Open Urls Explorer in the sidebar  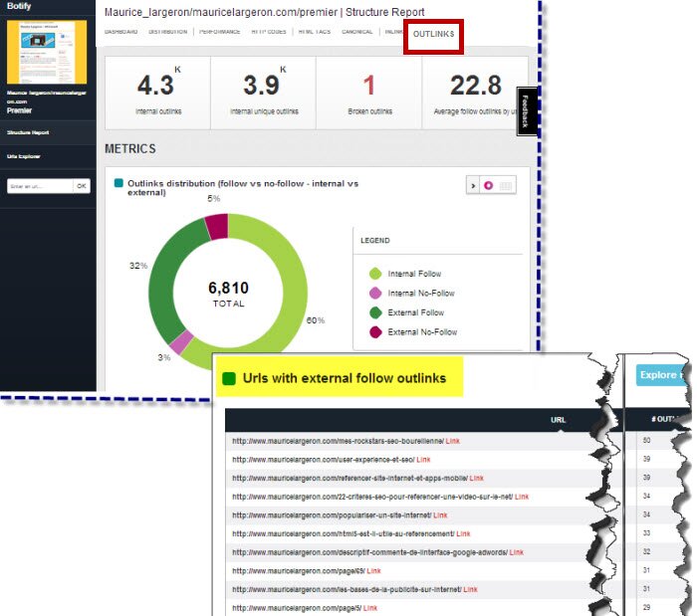(x=24, y=156)
